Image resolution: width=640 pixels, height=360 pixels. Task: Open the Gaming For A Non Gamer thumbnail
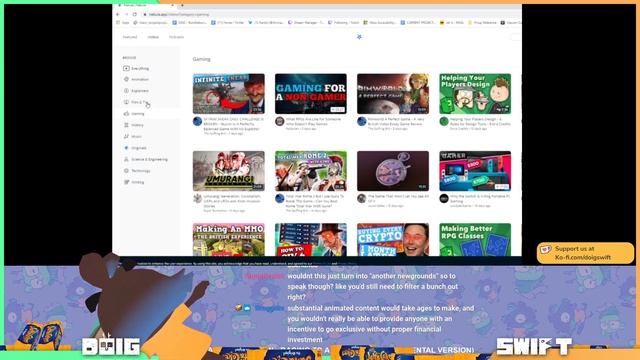pos(311,94)
